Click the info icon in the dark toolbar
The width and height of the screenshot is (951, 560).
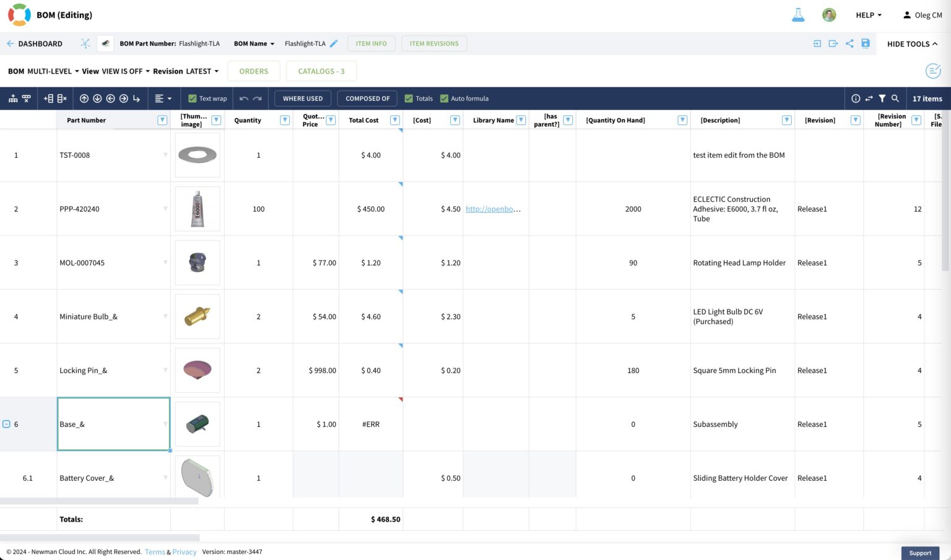click(x=856, y=98)
